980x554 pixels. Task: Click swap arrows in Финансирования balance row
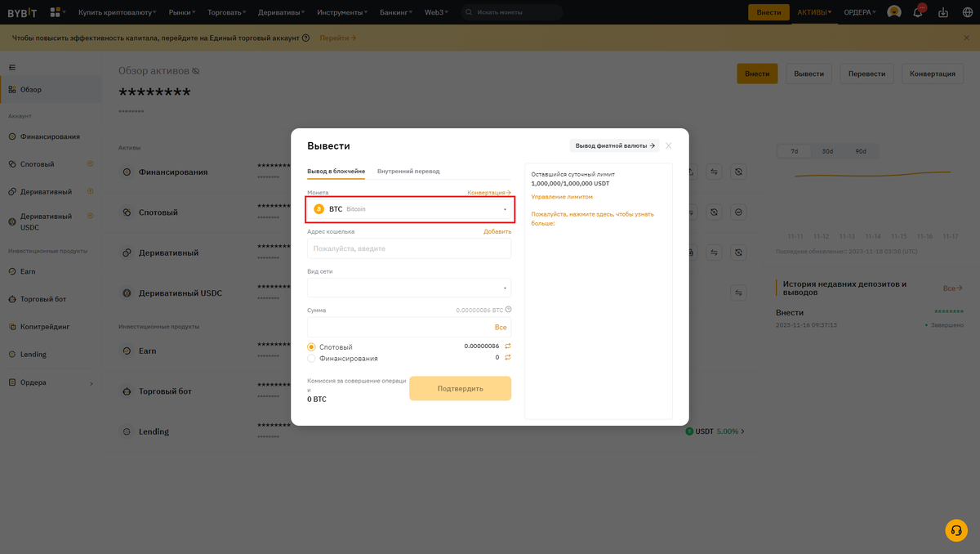click(507, 357)
